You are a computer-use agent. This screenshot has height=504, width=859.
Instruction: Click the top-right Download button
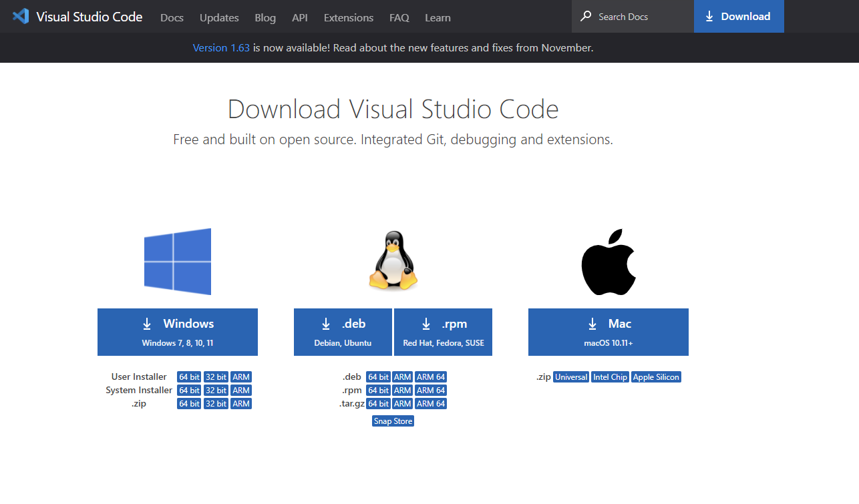pos(739,16)
